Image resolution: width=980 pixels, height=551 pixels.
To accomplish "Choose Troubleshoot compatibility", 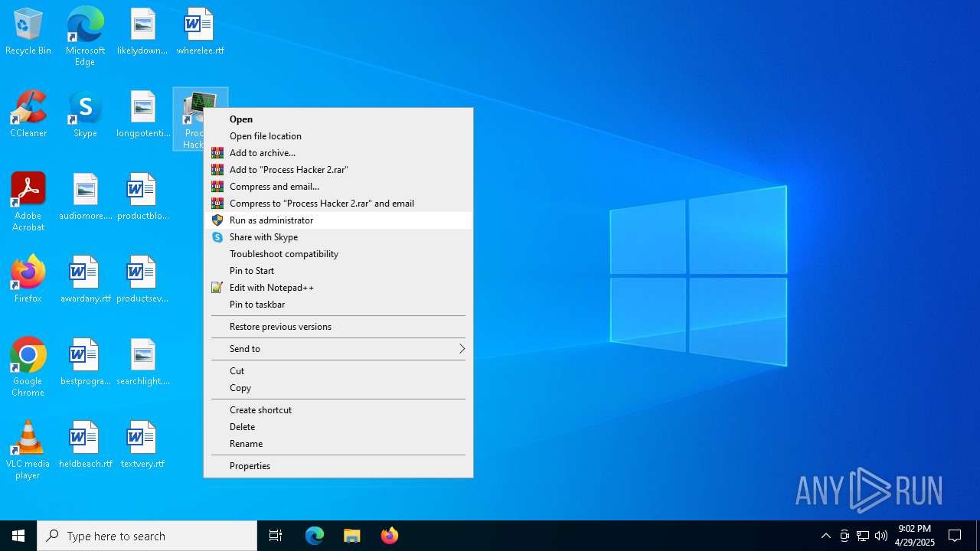I will (x=338, y=254).
